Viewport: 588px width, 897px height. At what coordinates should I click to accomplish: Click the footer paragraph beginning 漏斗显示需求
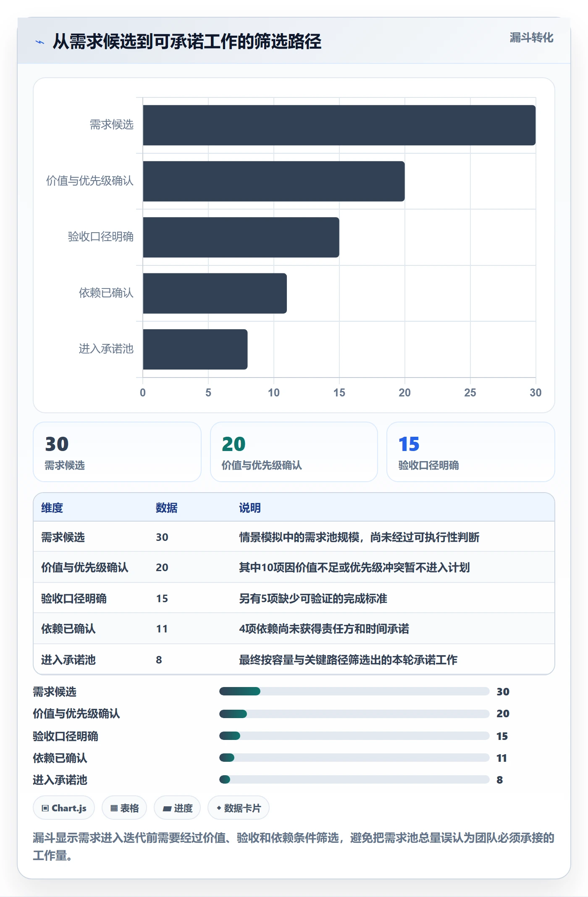(x=294, y=847)
